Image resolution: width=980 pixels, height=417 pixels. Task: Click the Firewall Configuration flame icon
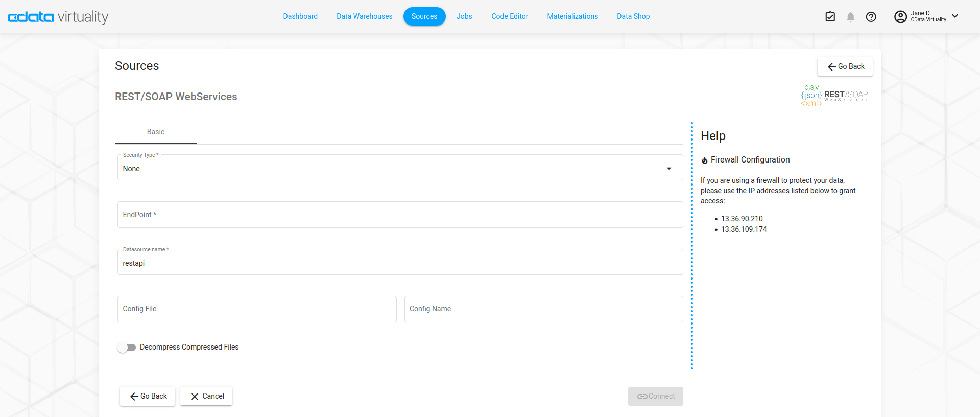tap(705, 160)
